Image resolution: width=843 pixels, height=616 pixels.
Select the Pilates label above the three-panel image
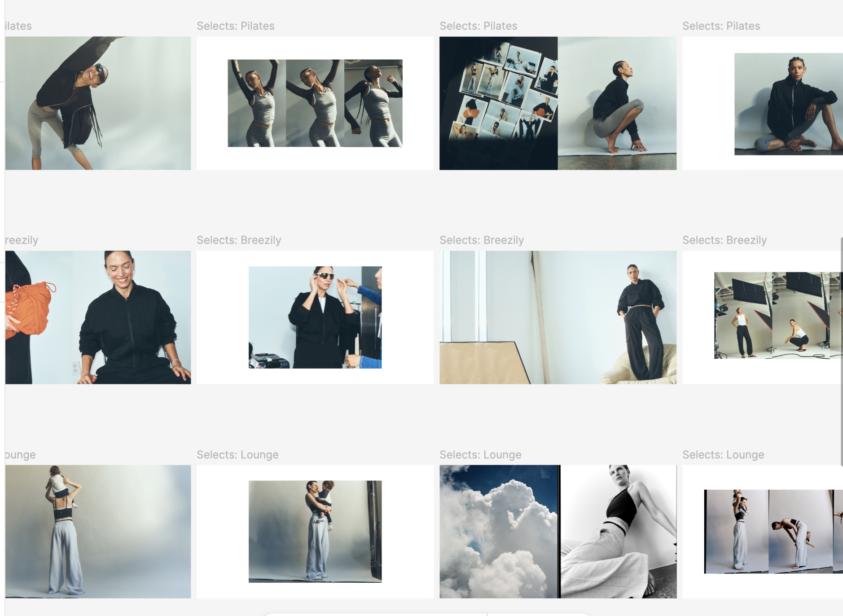pyautogui.click(x=235, y=26)
